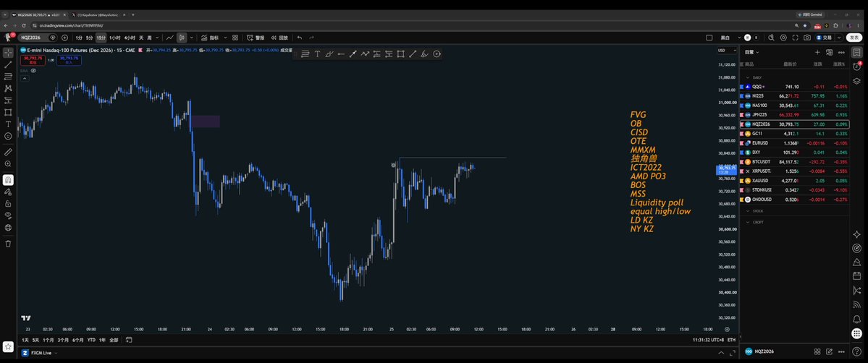Select the 5分 timeframe
Image resolution: width=868 pixels, height=363 pixels.
(89, 38)
